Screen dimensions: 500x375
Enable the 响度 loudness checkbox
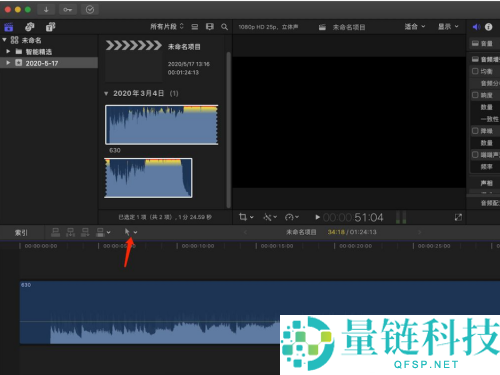point(475,95)
